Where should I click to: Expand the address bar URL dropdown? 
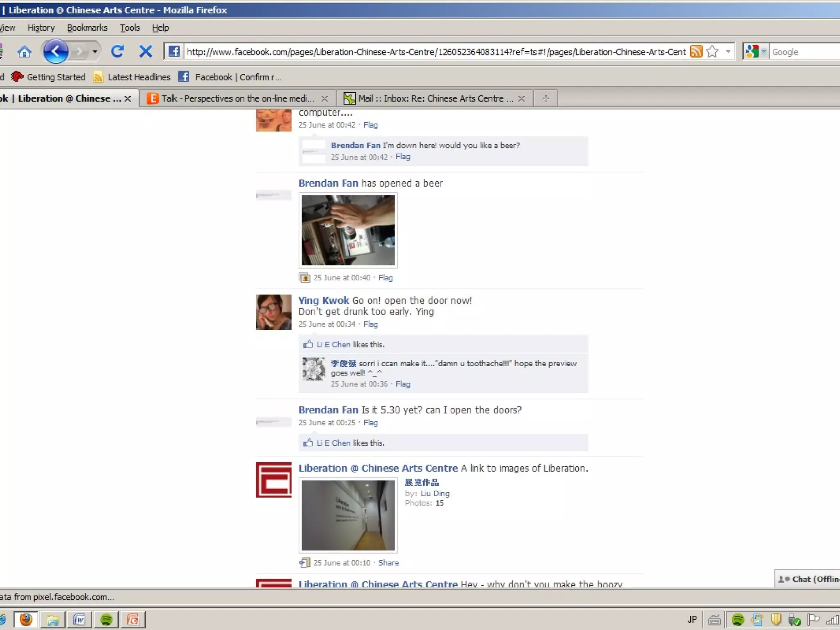728,52
